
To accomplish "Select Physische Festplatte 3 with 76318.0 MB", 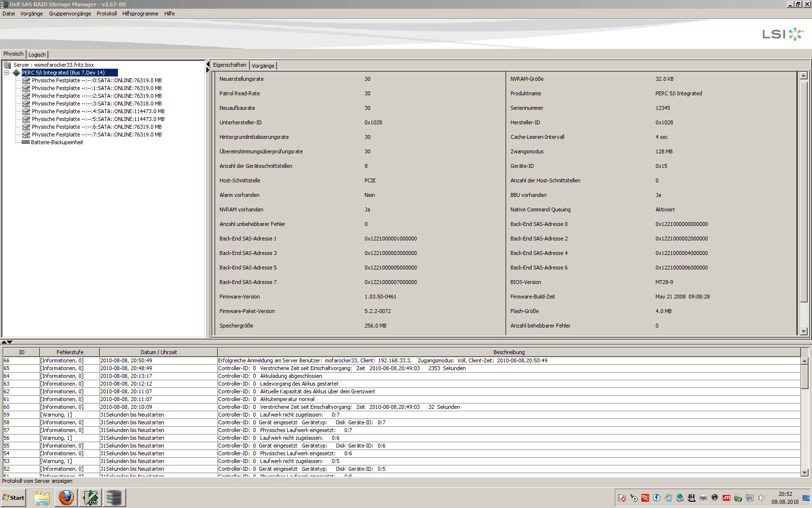I will [x=97, y=104].
